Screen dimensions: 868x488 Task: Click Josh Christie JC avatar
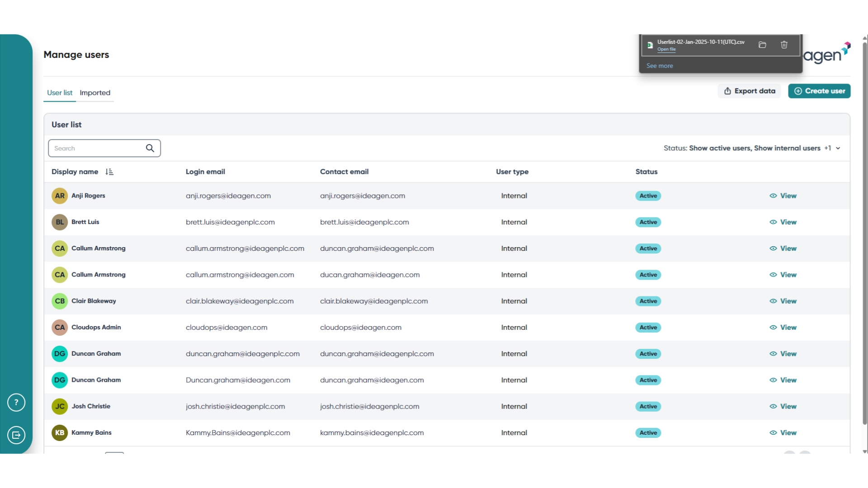pos(60,406)
